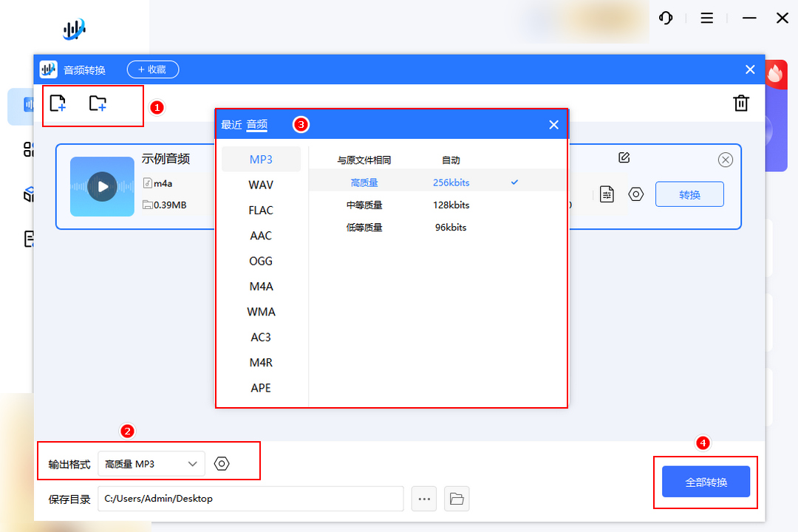This screenshot has height=532, width=798.
Task: Choose 中等质量 128kbits quality
Action: coord(410,205)
